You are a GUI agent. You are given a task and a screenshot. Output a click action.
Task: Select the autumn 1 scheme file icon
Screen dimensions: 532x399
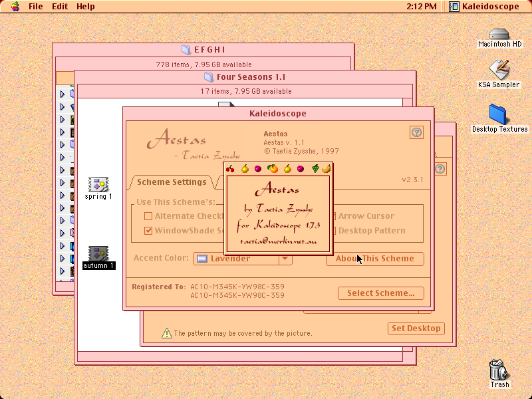tap(98, 253)
